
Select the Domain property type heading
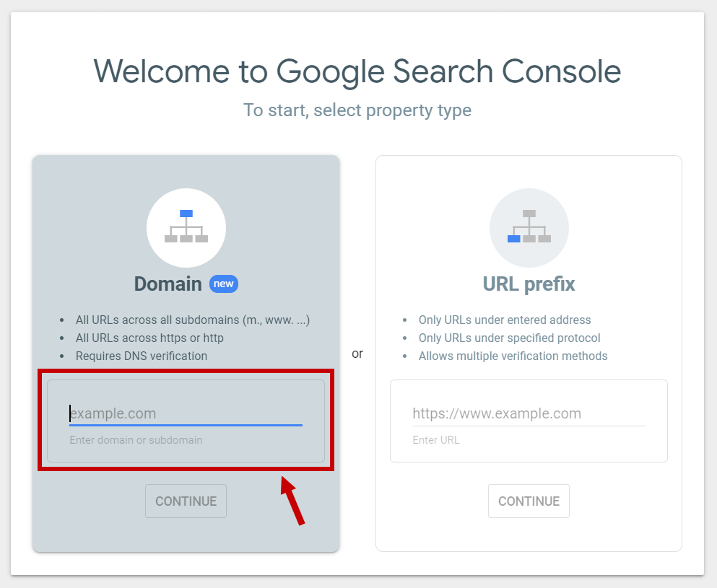(x=168, y=284)
